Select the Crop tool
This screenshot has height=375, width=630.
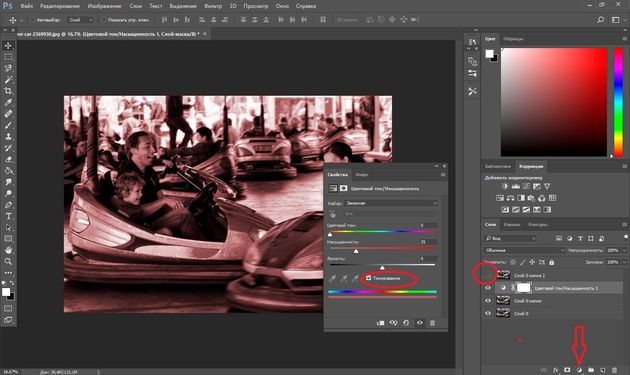[8, 91]
